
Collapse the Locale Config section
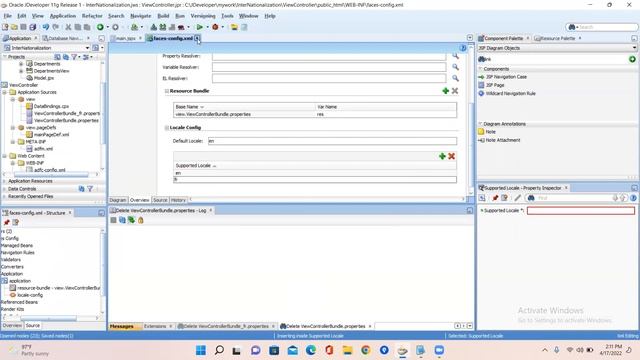pyautogui.click(x=167, y=128)
